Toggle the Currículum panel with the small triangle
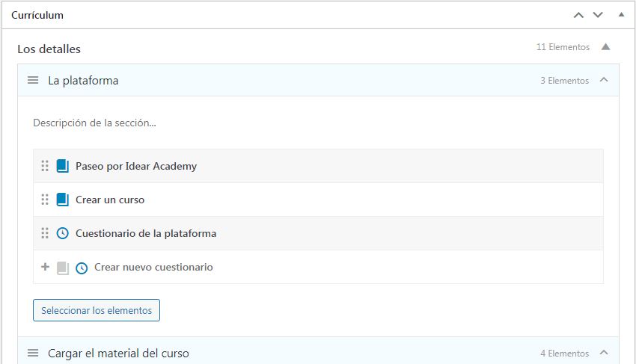Screen dimensions: 636x364 pyautogui.click(x=621, y=15)
